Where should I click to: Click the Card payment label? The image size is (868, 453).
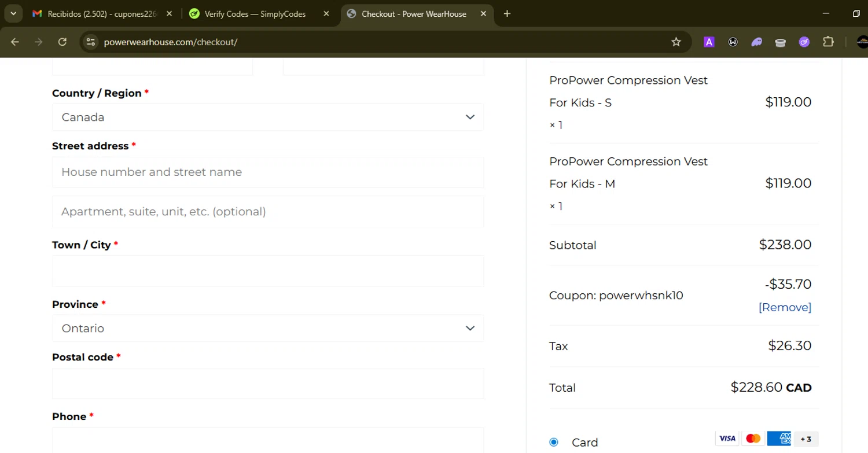(x=584, y=443)
